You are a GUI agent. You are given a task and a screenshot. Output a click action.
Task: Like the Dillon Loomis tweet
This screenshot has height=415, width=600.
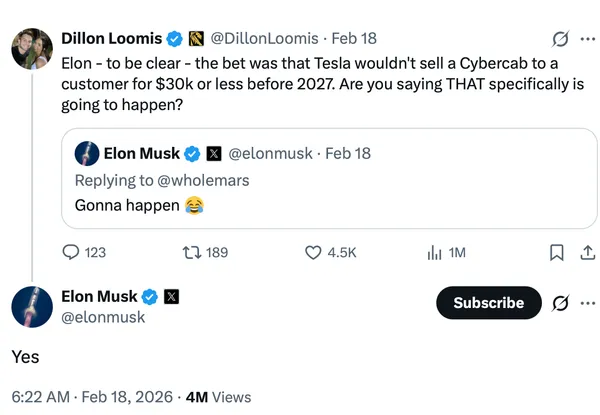(313, 253)
